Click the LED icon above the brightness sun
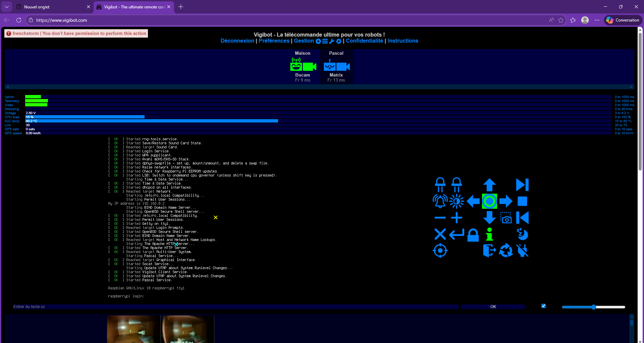The height and width of the screenshot is (343, 644). [457, 185]
